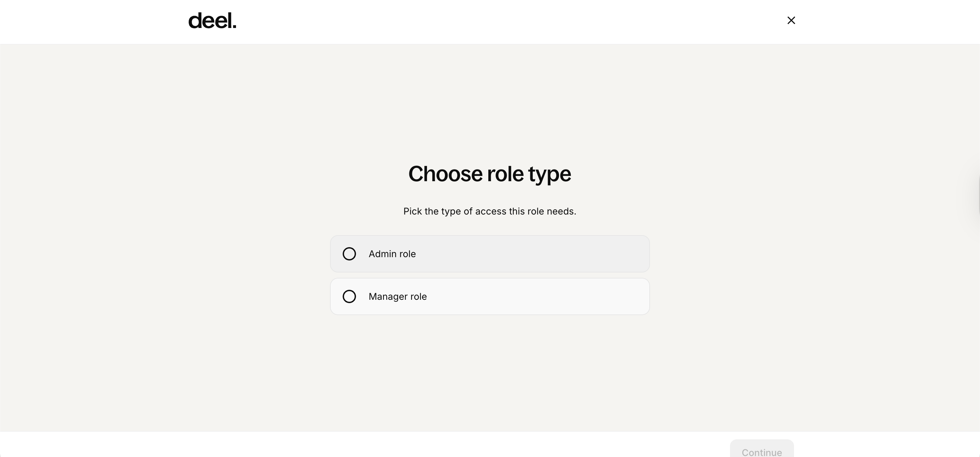Viewport: 980px width, 457px height.
Task: Go to the Deel home page via the logo
Action: pos(212,21)
